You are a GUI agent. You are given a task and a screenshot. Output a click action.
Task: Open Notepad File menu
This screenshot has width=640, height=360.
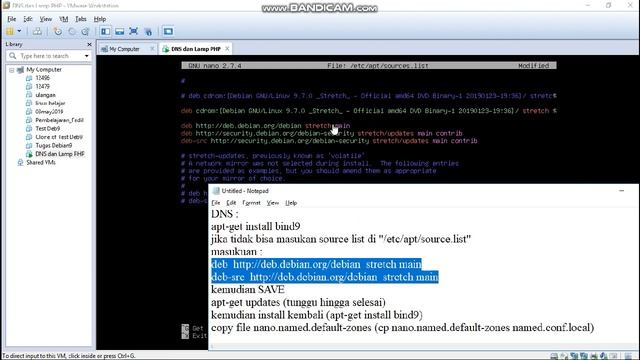216,203
